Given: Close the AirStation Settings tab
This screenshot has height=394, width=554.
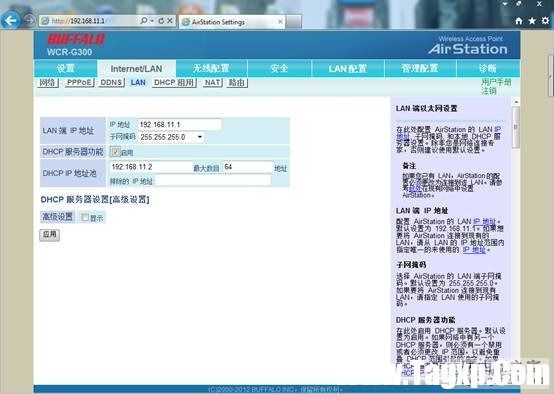Looking at the screenshot, I should [280, 22].
